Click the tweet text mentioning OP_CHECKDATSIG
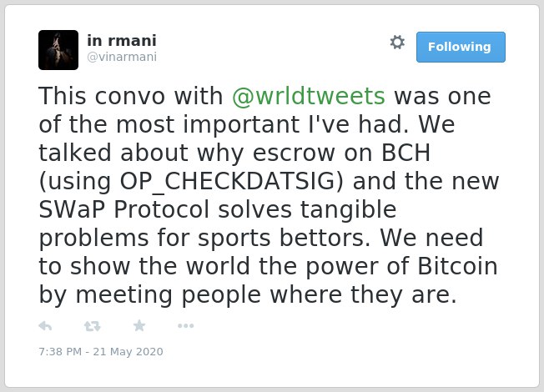The height and width of the screenshot is (392, 544). click(x=269, y=182)
